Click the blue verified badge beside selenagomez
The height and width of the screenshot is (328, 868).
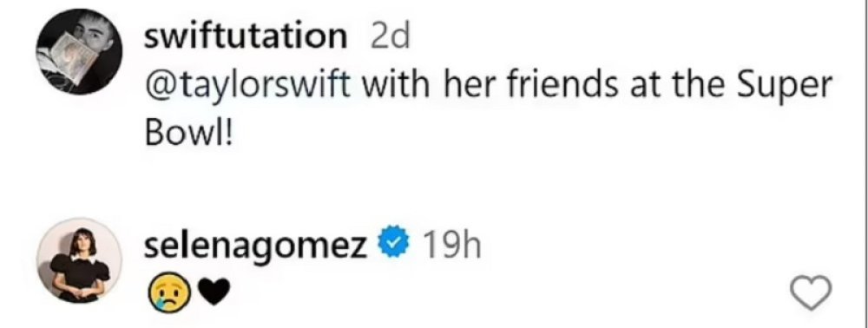coord(392,243)
